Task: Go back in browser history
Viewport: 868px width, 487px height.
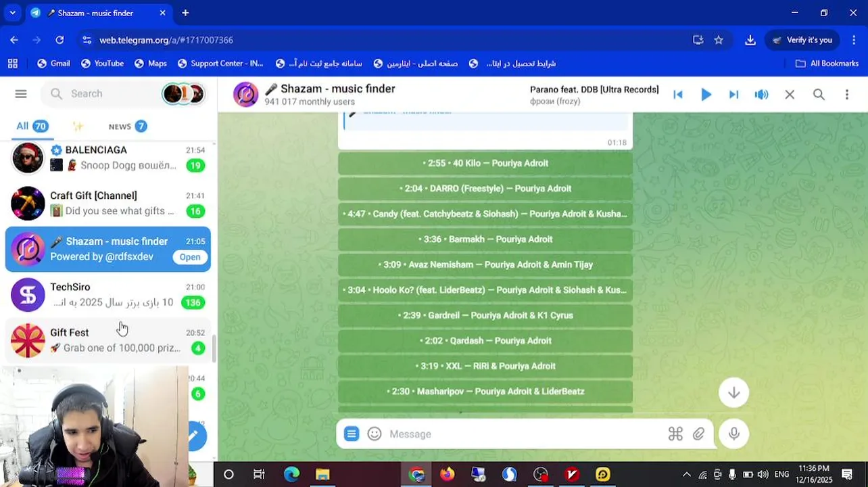Action: pyautogui.click(x=14, y=40)
